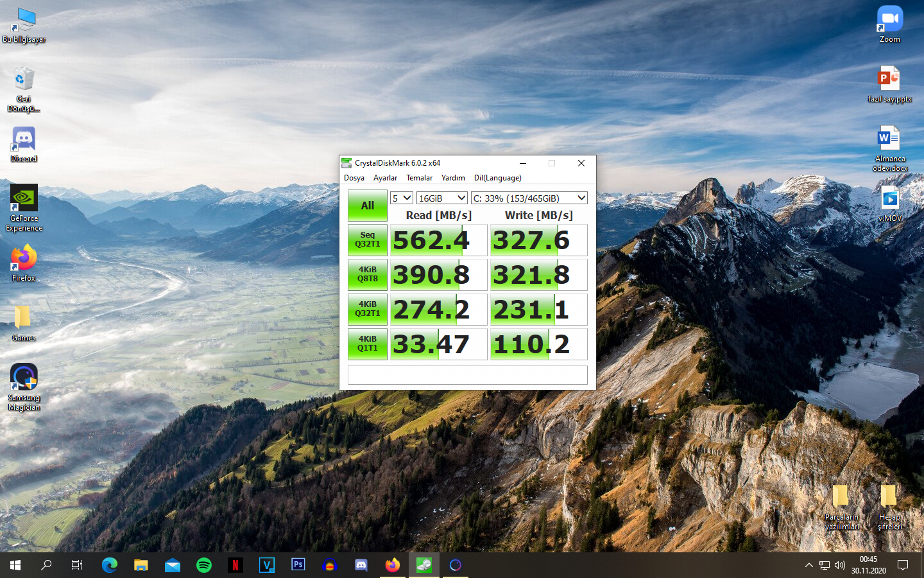Open Netflix from taskbar

point(235,565)
